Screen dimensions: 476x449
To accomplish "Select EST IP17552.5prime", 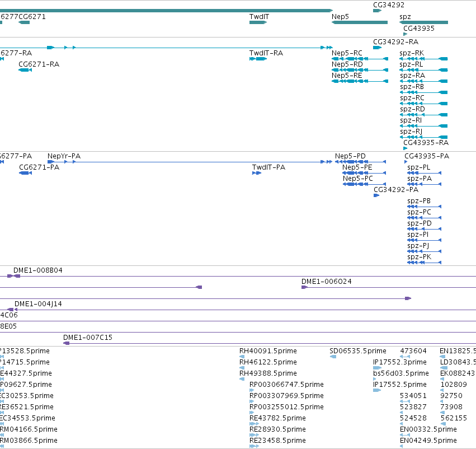I will point(377,390).
